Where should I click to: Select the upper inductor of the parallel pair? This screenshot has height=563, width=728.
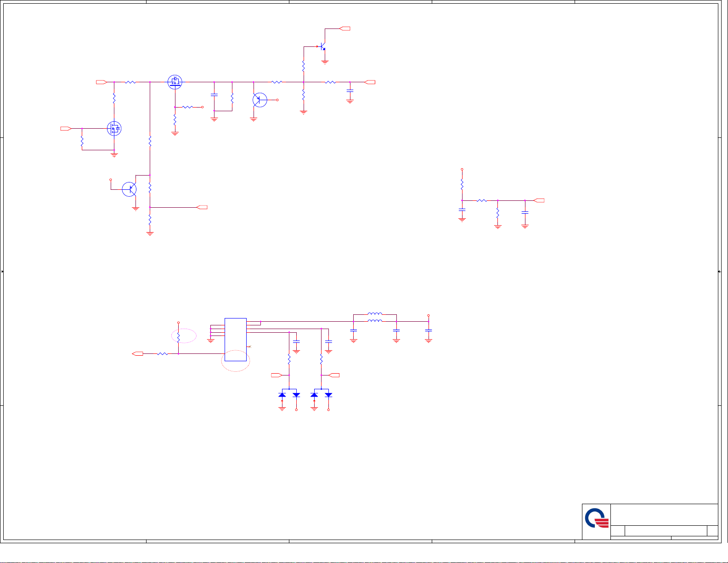pos(375,314)
